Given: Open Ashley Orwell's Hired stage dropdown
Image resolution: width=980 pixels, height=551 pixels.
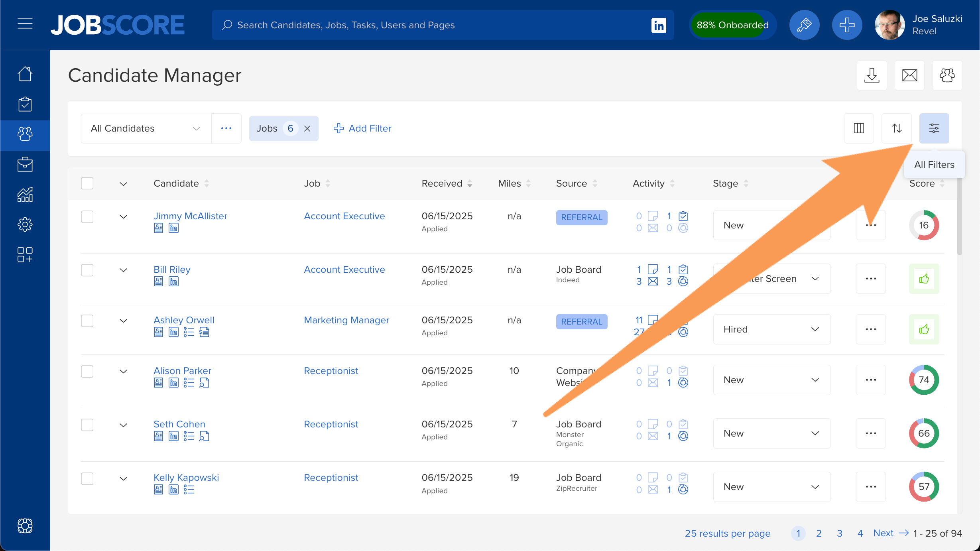Looking at the screenshot, I should [771, 329].
